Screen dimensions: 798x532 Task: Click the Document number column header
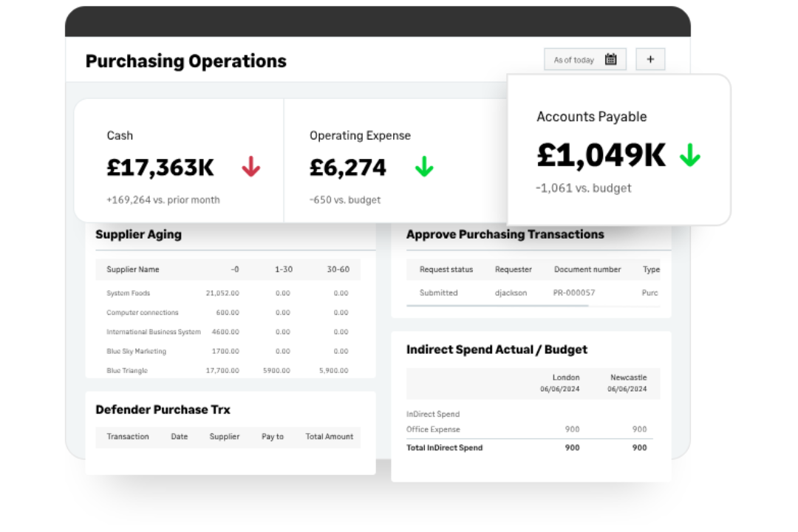(587, 269)
